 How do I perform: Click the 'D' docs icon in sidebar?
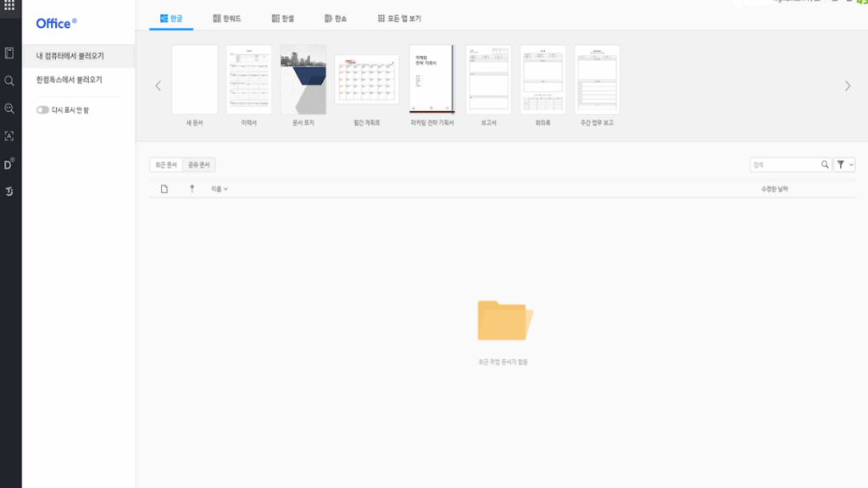tap(9, 164)
